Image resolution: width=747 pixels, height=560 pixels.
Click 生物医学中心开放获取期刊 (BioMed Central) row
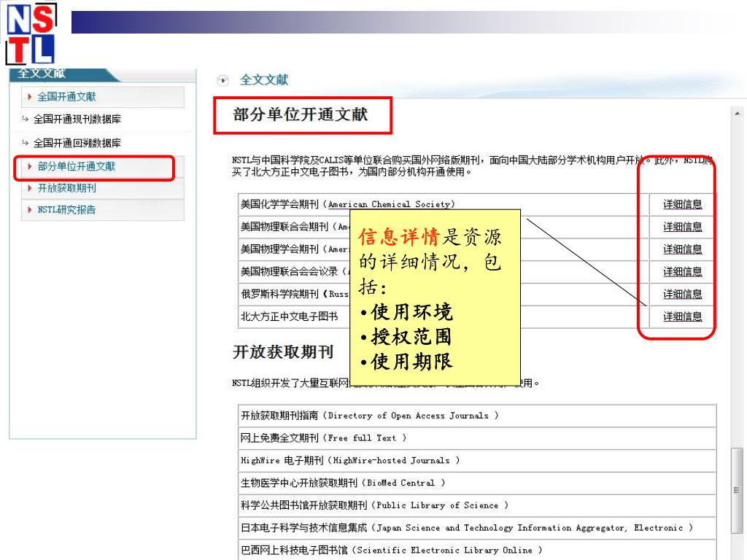tap(477, 483)
